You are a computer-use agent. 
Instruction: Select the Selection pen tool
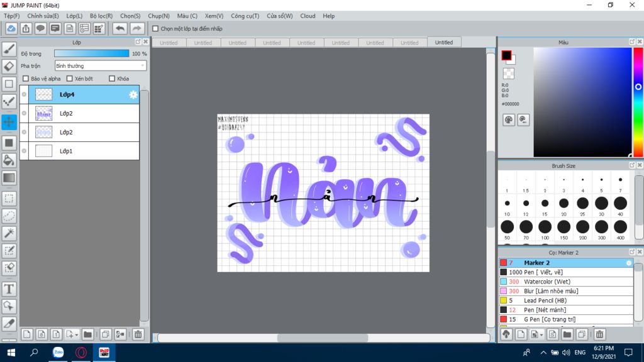click(9, 251)
